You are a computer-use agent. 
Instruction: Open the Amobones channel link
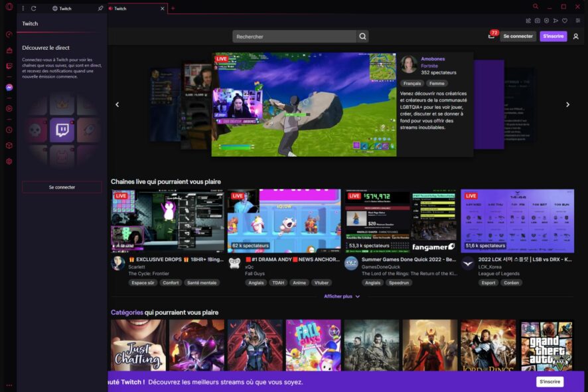point(433,59)
